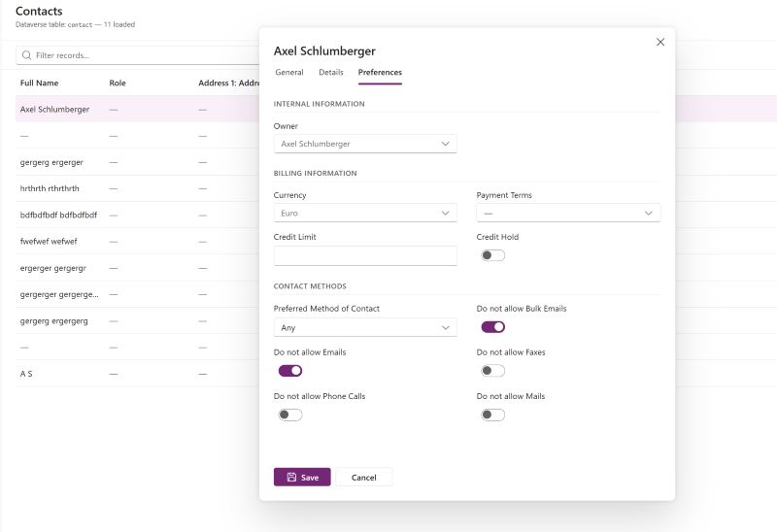The height and width of the screenshot is (532, 777).
Task: Click the Filter records search field
Action: 139,55
